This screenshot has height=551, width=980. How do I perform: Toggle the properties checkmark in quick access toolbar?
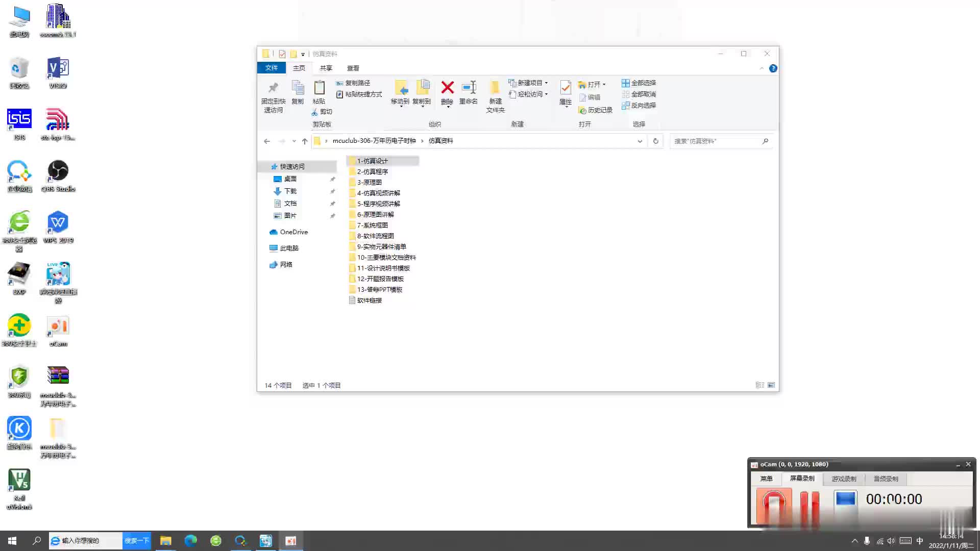point(282,54)
